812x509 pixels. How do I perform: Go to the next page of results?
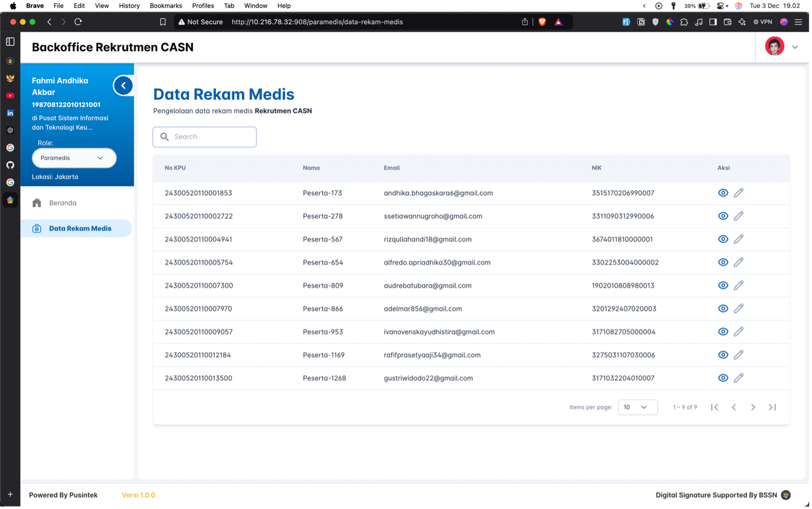click(753, 407)
